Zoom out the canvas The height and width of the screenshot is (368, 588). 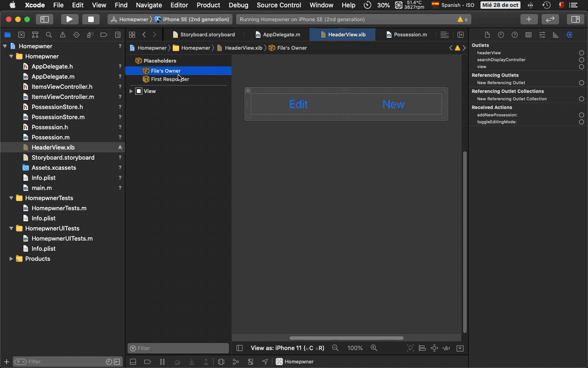coord(335,348)
